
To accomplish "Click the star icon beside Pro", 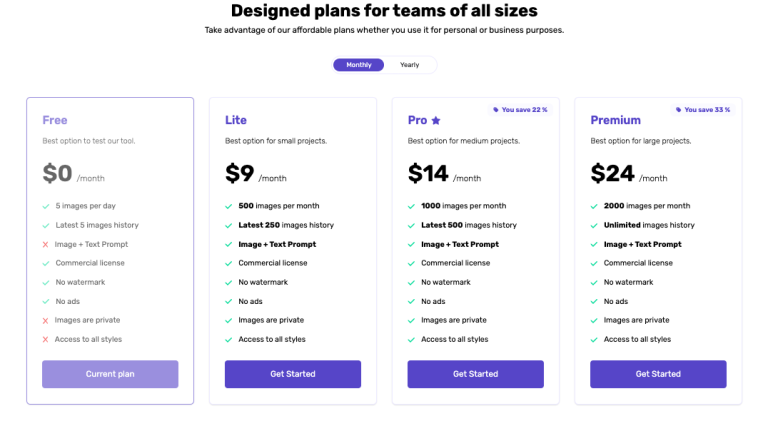I will 436,121.
